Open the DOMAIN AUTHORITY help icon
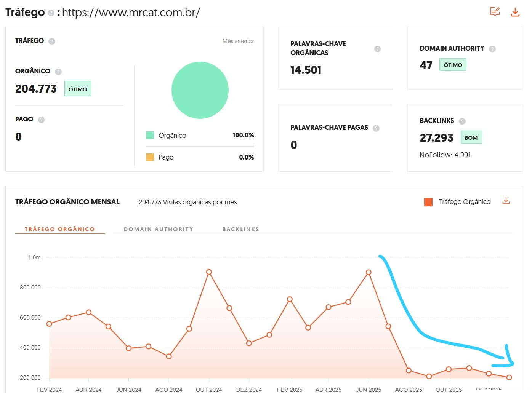Screen dimensions: 532x393 point(492,49)
